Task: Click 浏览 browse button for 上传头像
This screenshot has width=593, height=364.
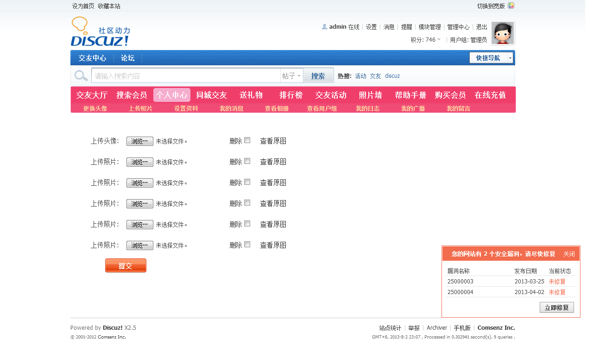Action: point(139,141)
